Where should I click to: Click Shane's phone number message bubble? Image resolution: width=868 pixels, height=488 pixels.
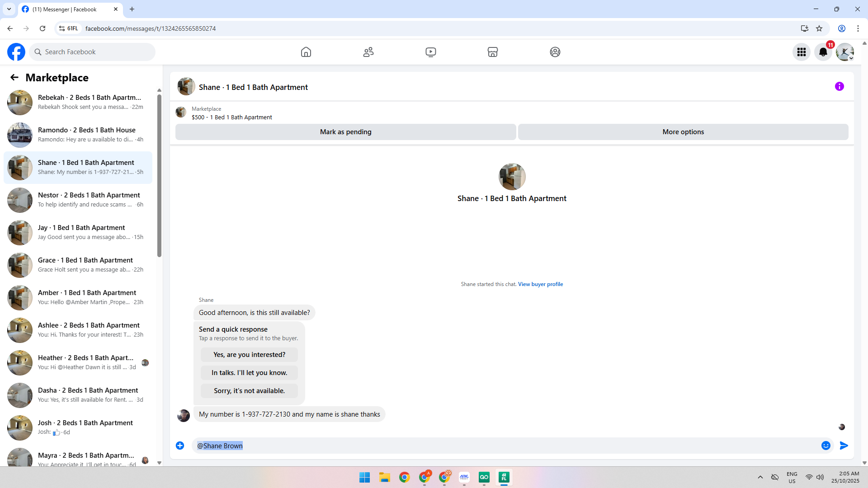pyautogui.click(x=289, y=414)
